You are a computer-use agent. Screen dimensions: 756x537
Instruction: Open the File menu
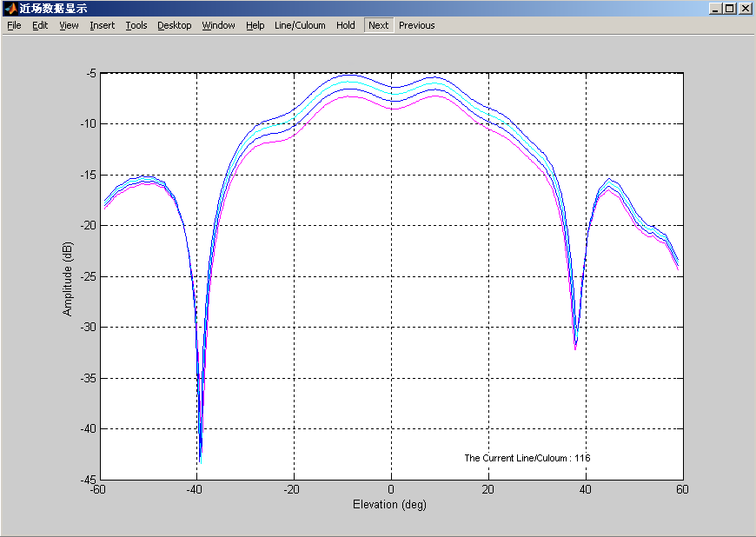14,25
